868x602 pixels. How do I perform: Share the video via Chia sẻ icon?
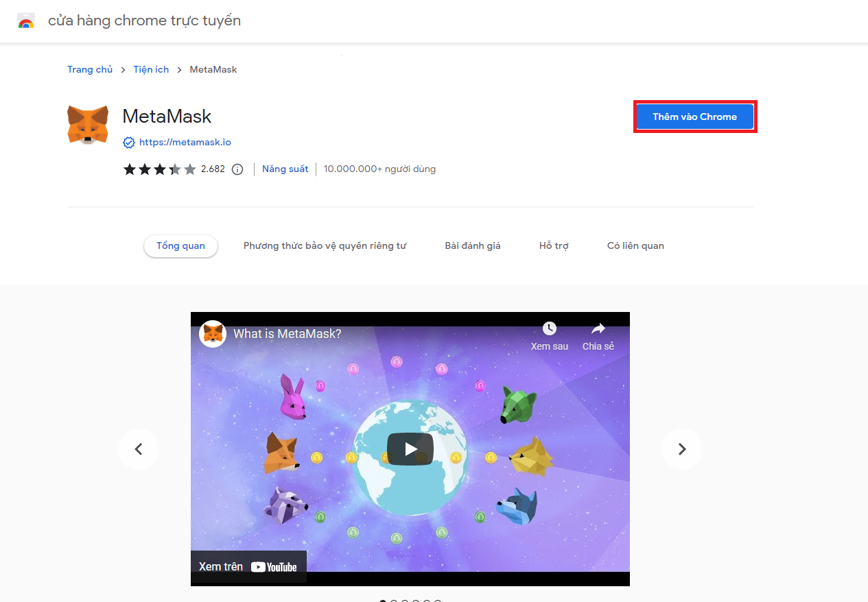click(x=598, y=328)
